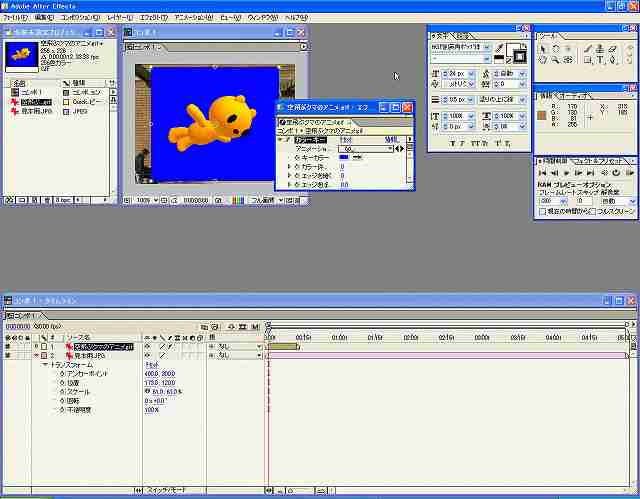Click the Faux Bold T button
The height and width of the screenshot is (499, 640).
coord(452,144)
